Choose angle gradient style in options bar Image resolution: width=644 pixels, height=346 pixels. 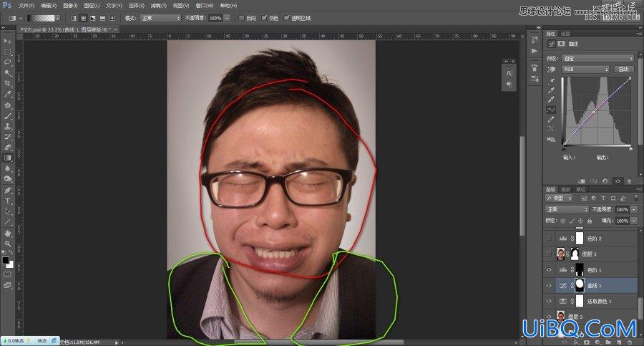[93, 18]
